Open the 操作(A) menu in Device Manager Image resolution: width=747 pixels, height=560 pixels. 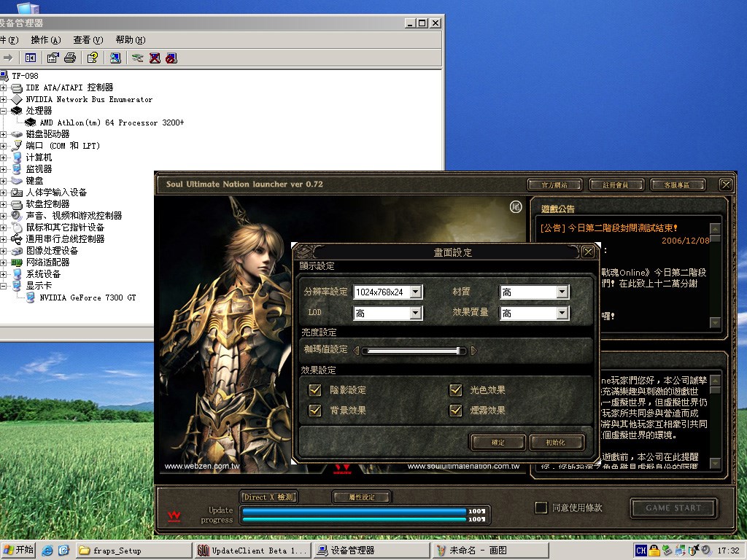(46, 40)
